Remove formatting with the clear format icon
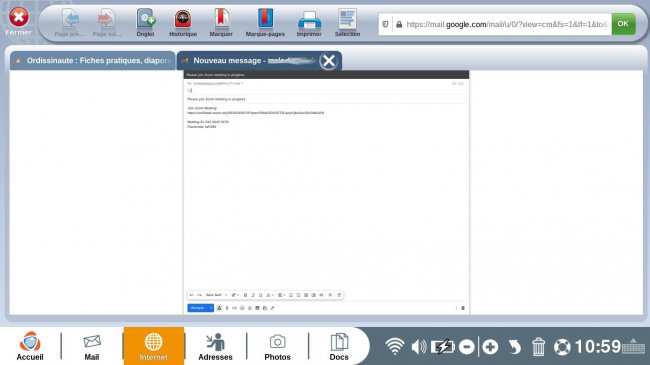The width and height of the screenshot is (650, 365). (x=339, y=295)
